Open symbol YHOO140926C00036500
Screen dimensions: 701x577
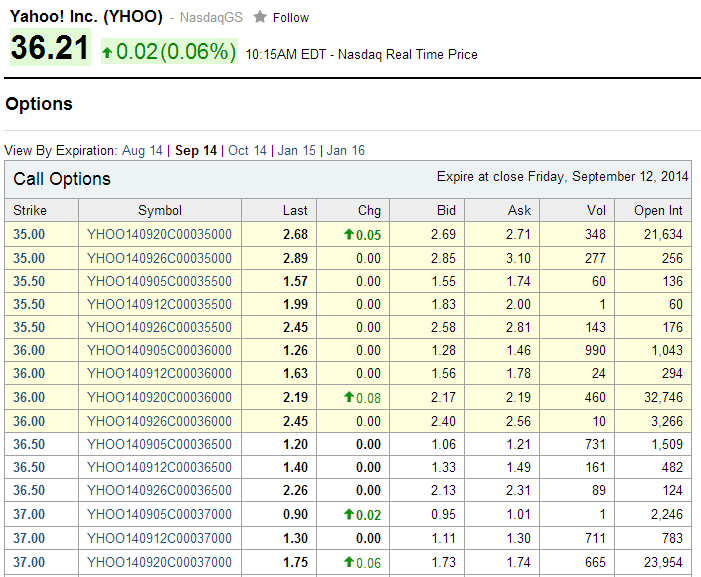[160, 490]
